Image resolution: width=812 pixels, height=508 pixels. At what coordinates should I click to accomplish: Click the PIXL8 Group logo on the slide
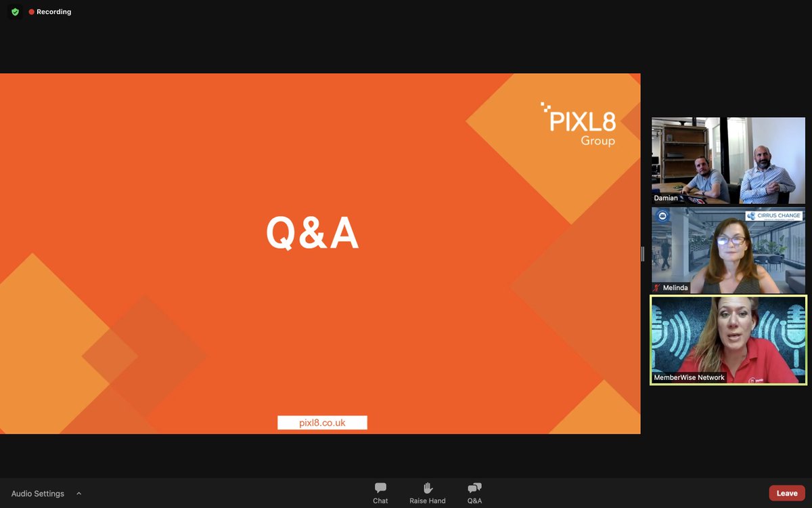pyautogui.click(x=579, y=124)
